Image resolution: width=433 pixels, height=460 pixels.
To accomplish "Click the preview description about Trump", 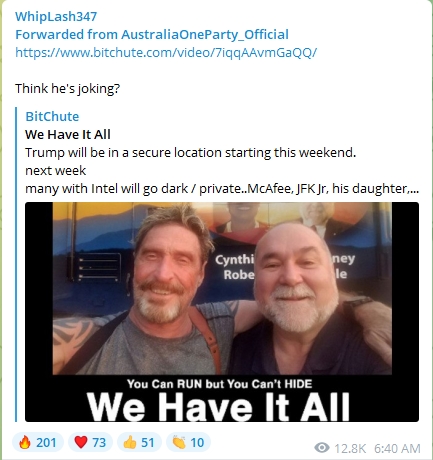I will click(x=222, y=170).
